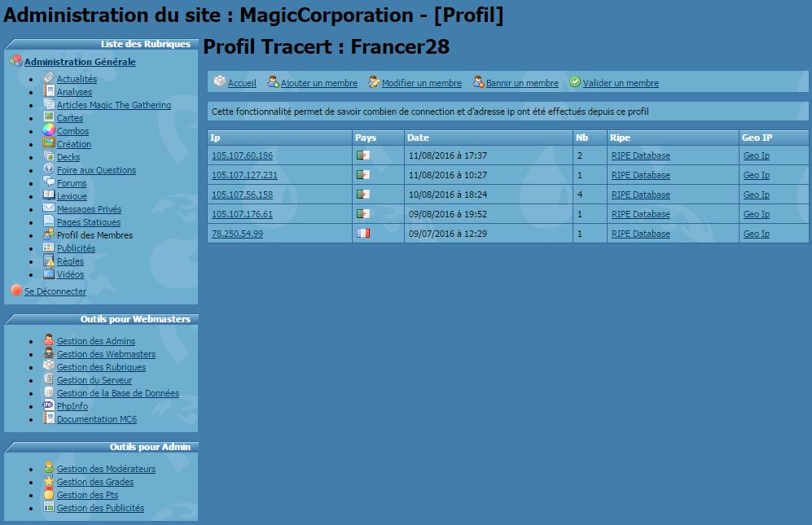Image resolution: width=812 pixels, height=525 pixels.
Task: Click the Valider un membre green check icon
Action: pos(575,82)
